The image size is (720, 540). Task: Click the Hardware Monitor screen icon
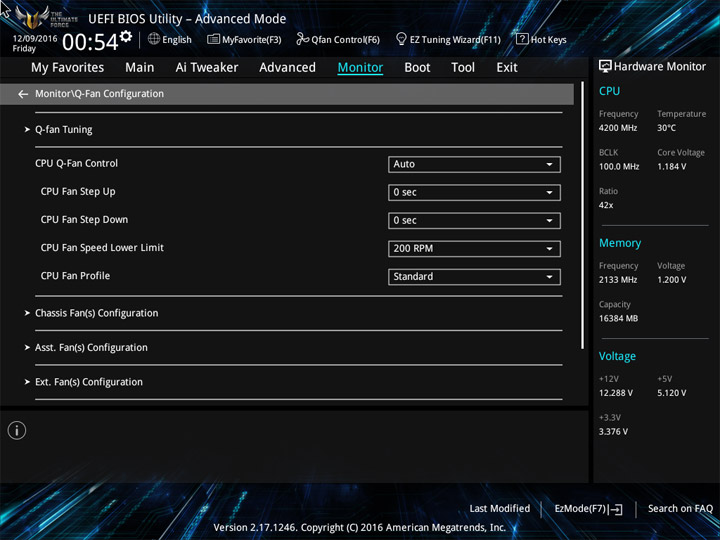(605, 67)
